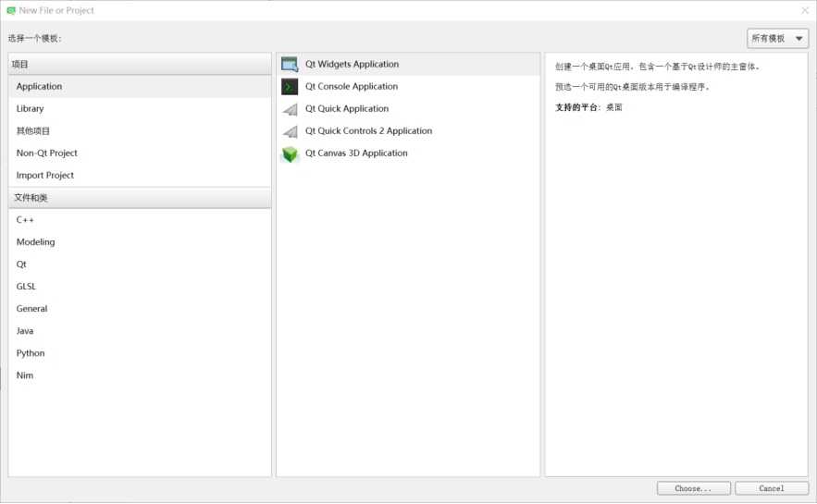
Task: Select the Import Project category
Action: [x=140, y=176]
